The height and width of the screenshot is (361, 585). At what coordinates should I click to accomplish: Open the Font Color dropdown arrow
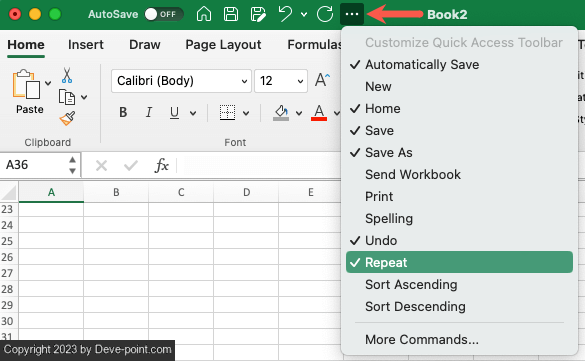337,113
